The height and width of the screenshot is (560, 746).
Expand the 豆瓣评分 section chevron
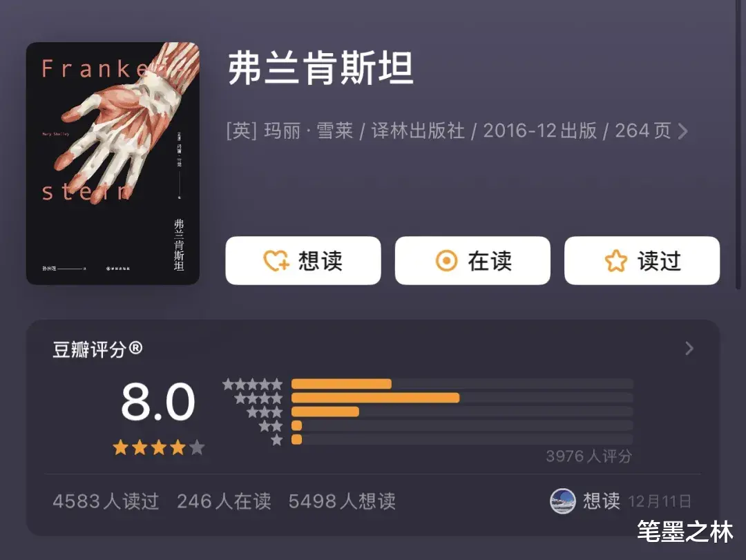[689, 348]
